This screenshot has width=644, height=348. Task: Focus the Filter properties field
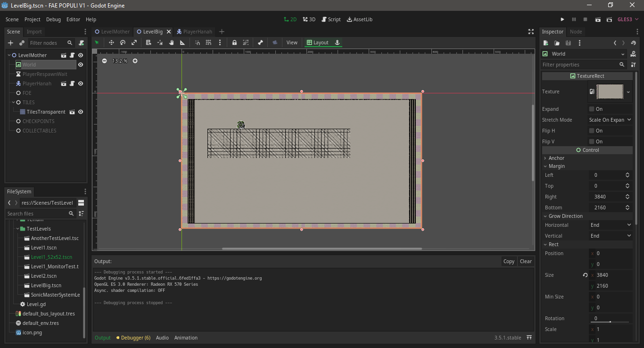click(583, 65)
